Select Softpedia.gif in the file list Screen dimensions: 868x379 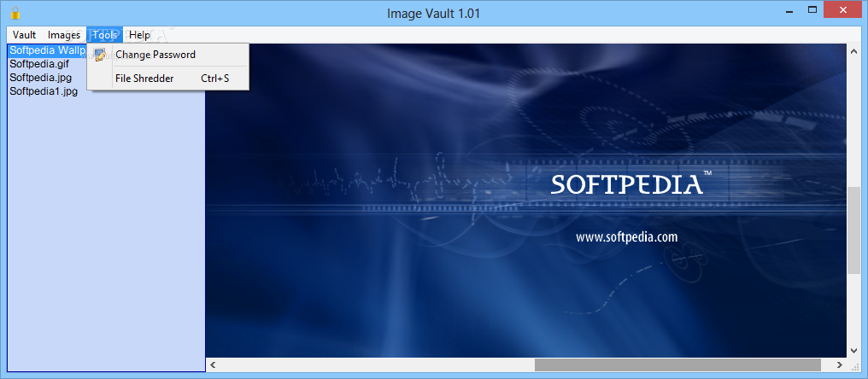(x=39, y=64)
